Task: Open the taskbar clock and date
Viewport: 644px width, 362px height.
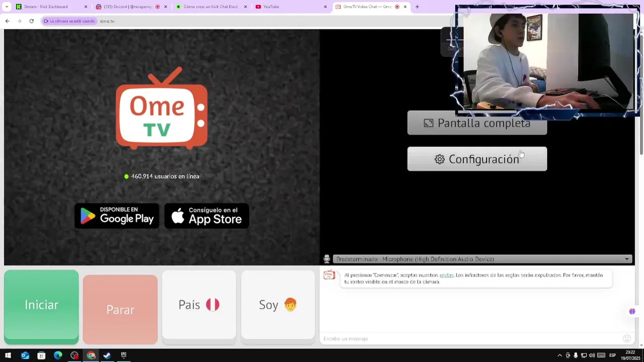Action: (630, 355)
